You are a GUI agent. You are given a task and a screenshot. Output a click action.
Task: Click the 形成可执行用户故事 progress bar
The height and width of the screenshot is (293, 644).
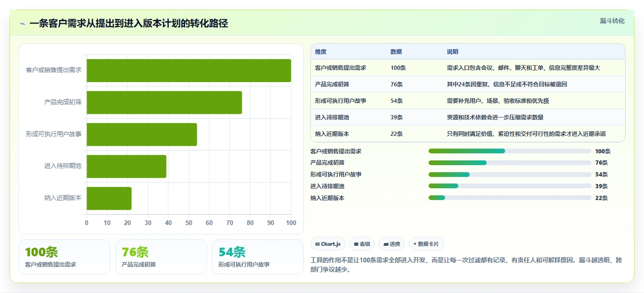pyautogui.click(x=510, y=175)
